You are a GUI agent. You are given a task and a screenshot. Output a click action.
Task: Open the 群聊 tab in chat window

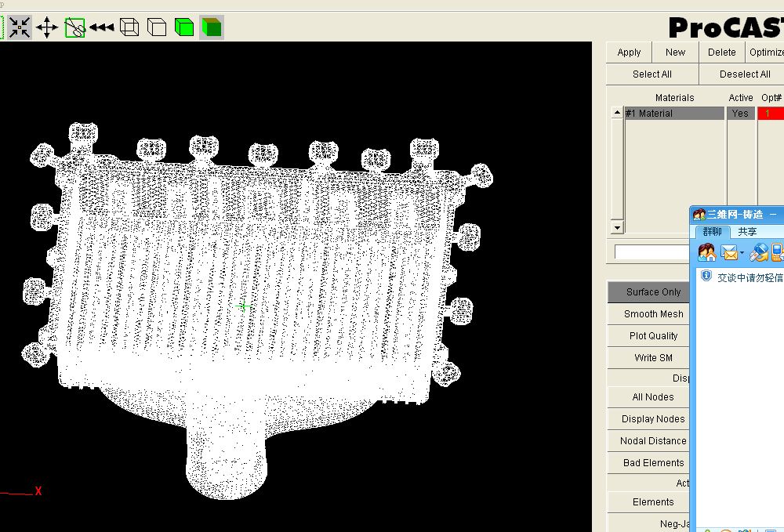click(712, 232)
